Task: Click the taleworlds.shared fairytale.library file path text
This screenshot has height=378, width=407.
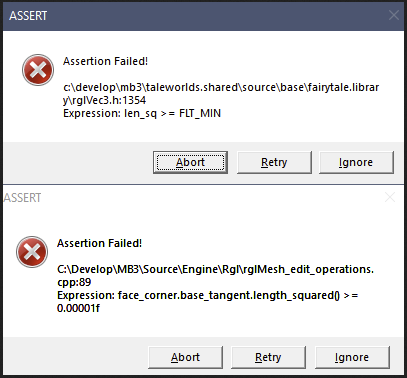Action: coord(221,94)
